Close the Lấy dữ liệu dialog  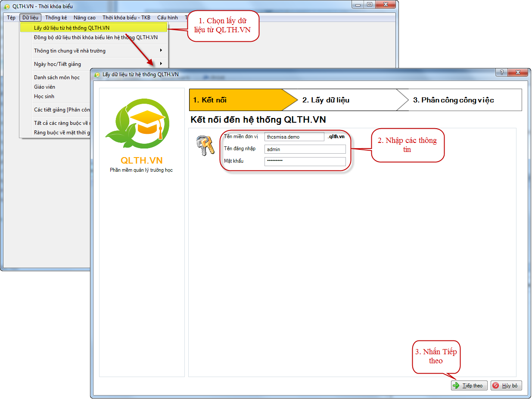pos(518,72)
